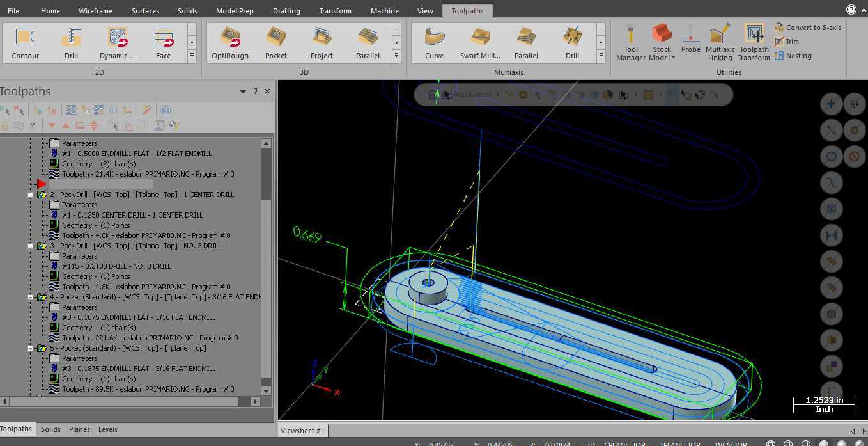Choose the 2D Drill toolpath
The width and height of the screenshot is (868, 446).
(x=71, y=44)
